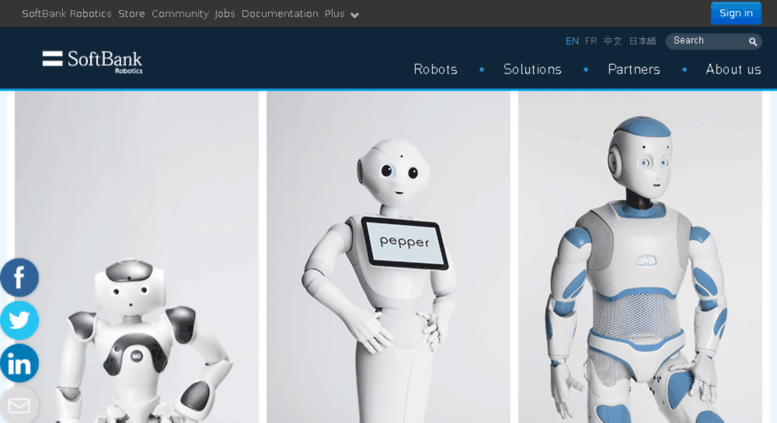This screenshot has height=423, width=777.
Task: Click the Sign in button
Action: (736, 13)
